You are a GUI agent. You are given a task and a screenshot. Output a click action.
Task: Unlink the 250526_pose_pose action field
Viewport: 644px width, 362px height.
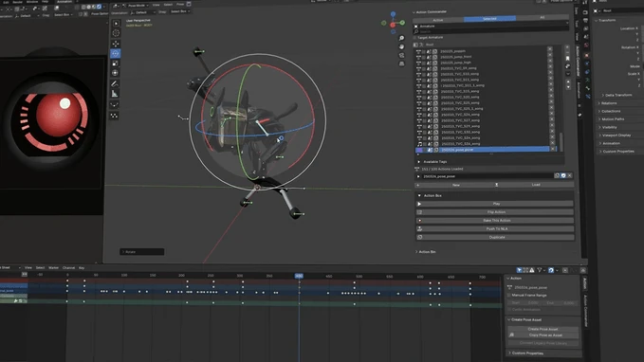pos(569,175)
